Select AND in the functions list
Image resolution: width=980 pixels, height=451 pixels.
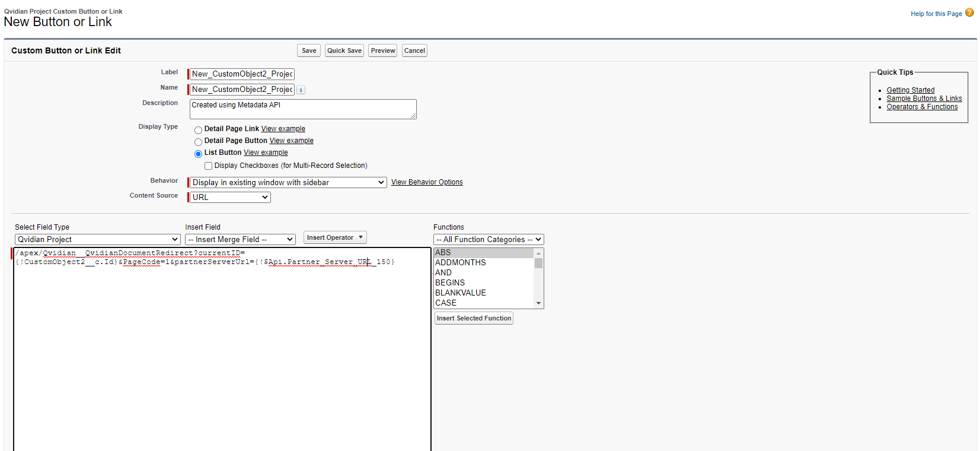[x=484, y=273]
